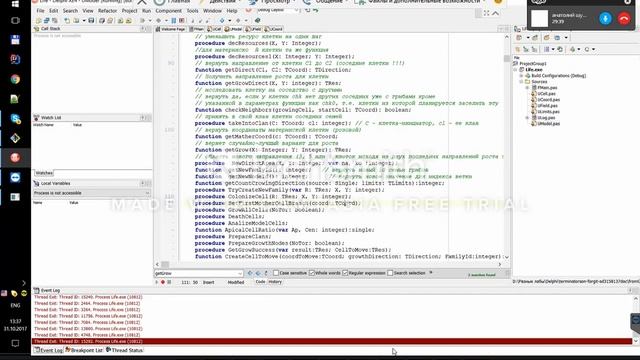Viewport: 640px width, 360px height.
Task: Select the ProjectGroup1 root node
Action: coord(532,64)
